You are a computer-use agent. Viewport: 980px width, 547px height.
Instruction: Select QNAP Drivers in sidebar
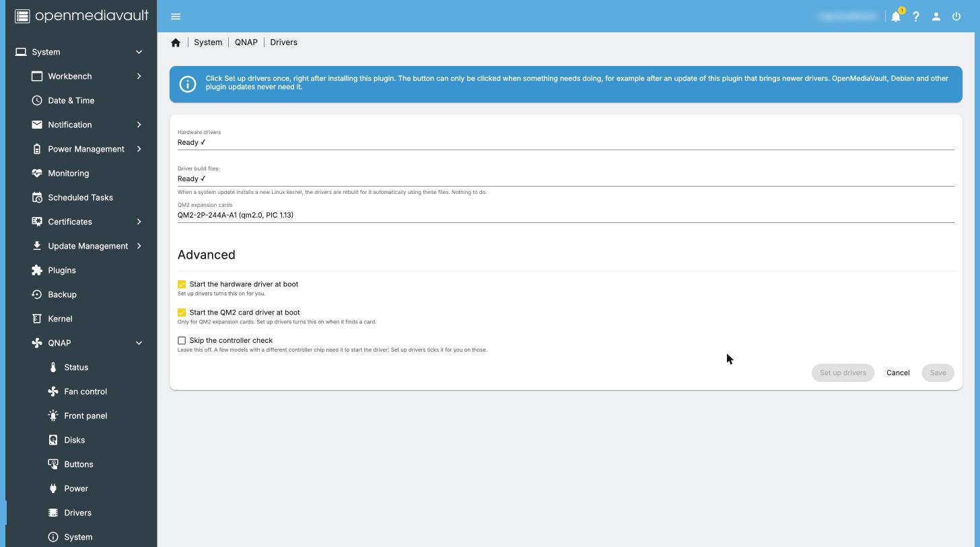[81, 513]
